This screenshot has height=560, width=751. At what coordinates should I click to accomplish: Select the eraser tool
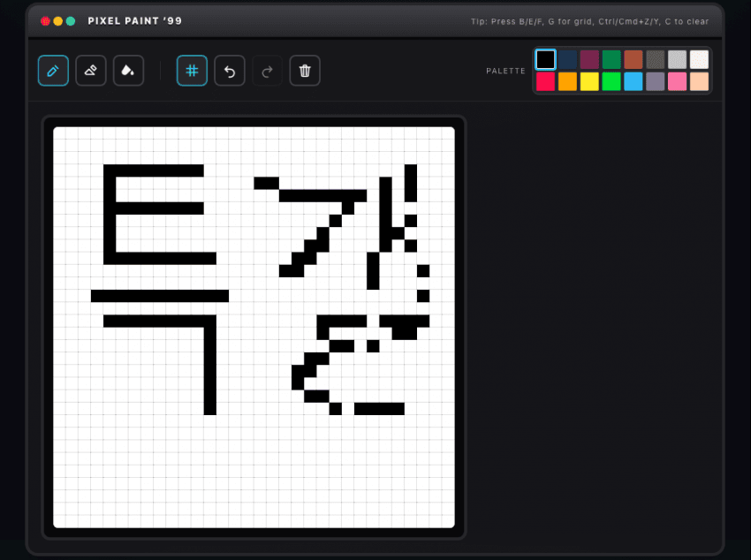coord(90,71)
